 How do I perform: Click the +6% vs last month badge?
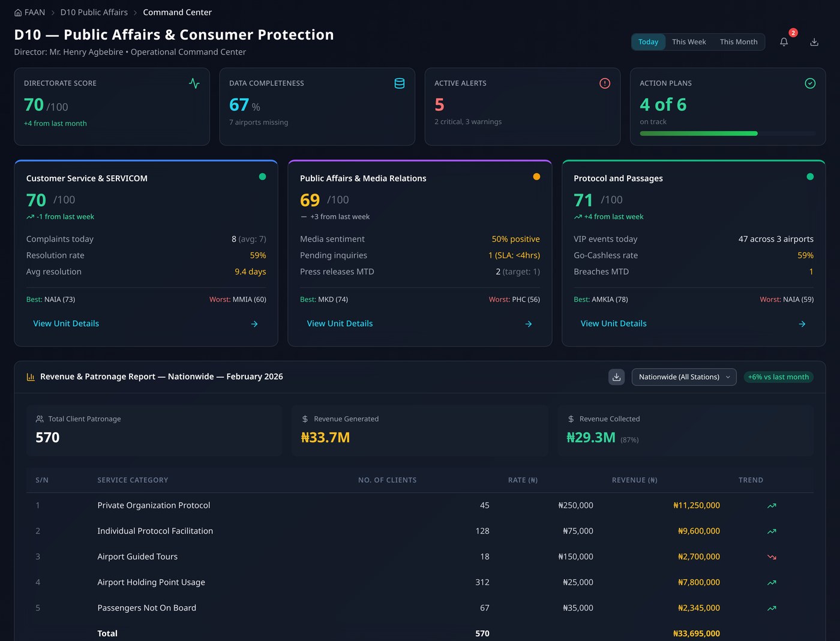[x=778, y=377]
